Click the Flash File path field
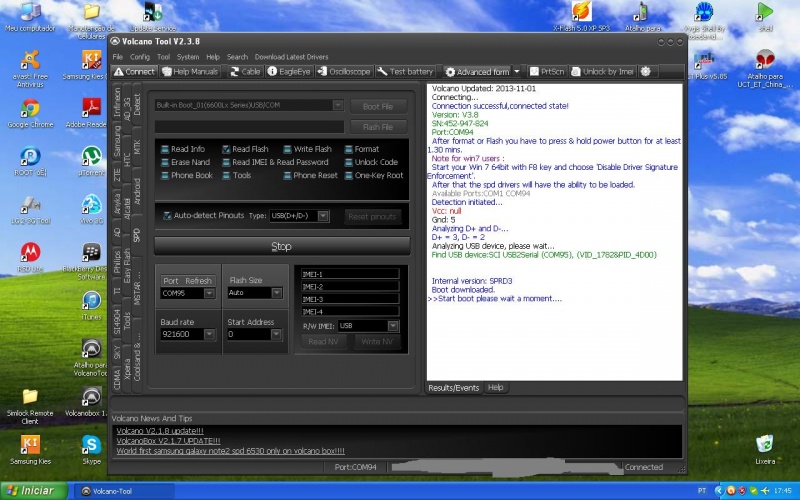Viewport: 800px width, 500px height. 249,127
